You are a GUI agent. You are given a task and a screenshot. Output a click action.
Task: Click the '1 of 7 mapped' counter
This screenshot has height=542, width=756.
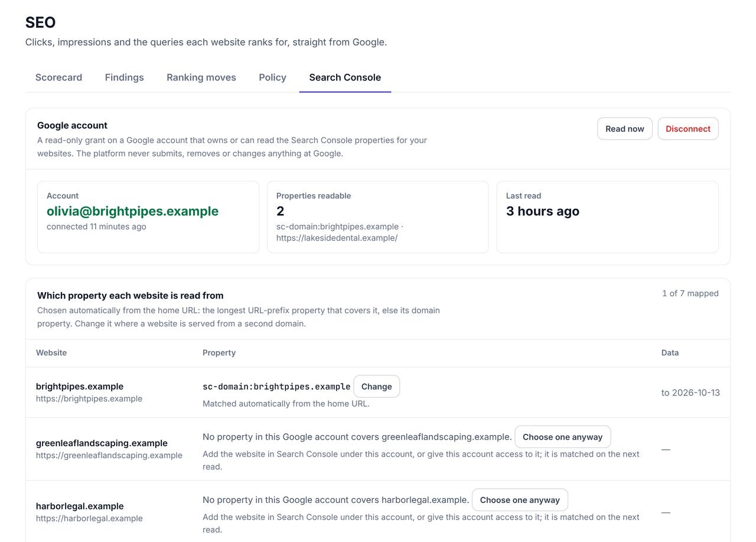690,293
